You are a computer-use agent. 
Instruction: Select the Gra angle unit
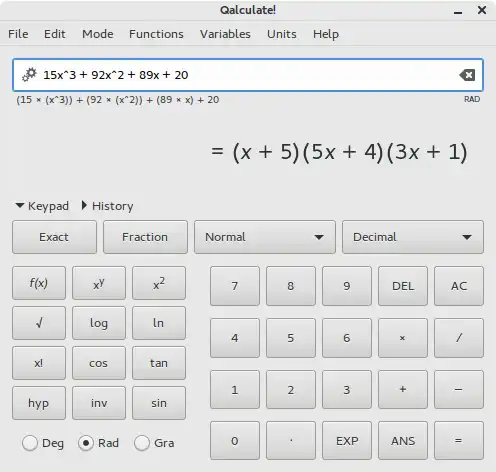(154, 443)
